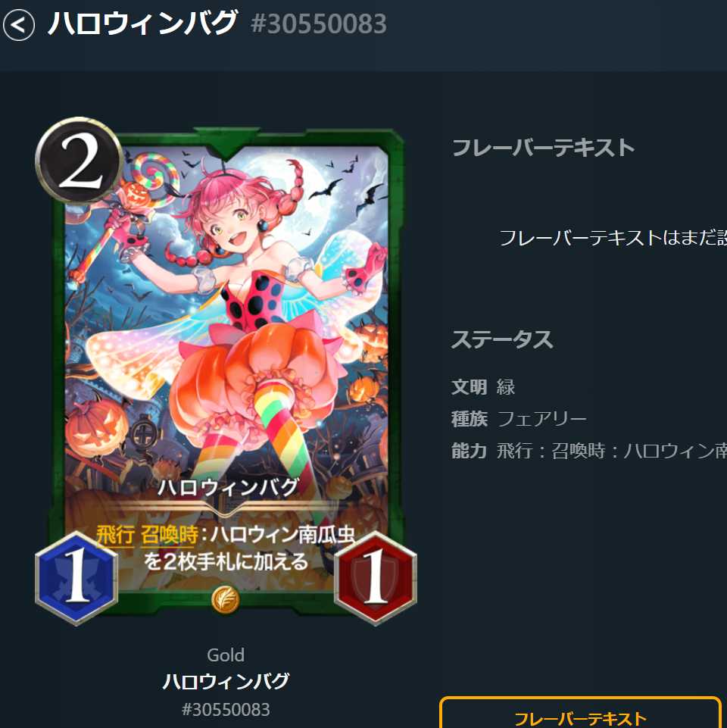Screen dimensions: 727x728
Task: Click the mana cost 2 orb
Action: pos(80,160)
